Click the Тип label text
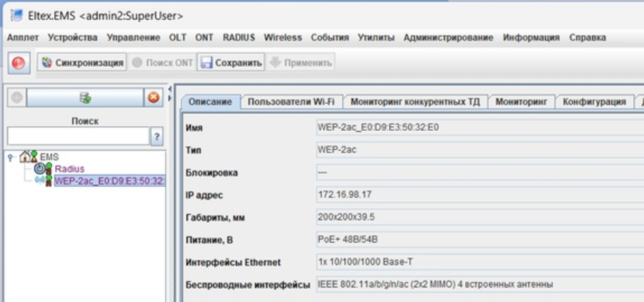This screenshot has width=644, height=302. click(193, 150)
